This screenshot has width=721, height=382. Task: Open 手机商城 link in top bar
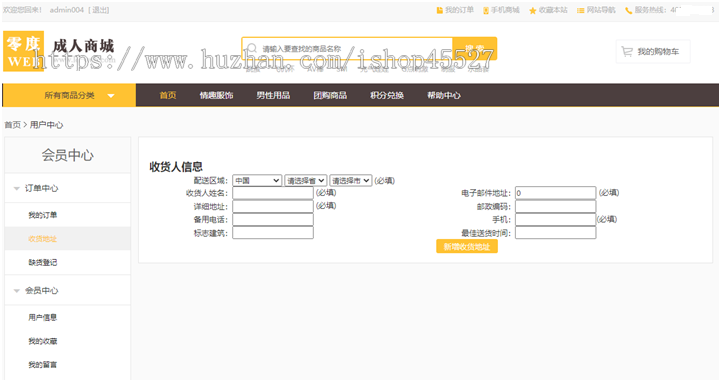click(x=505, y=10)
